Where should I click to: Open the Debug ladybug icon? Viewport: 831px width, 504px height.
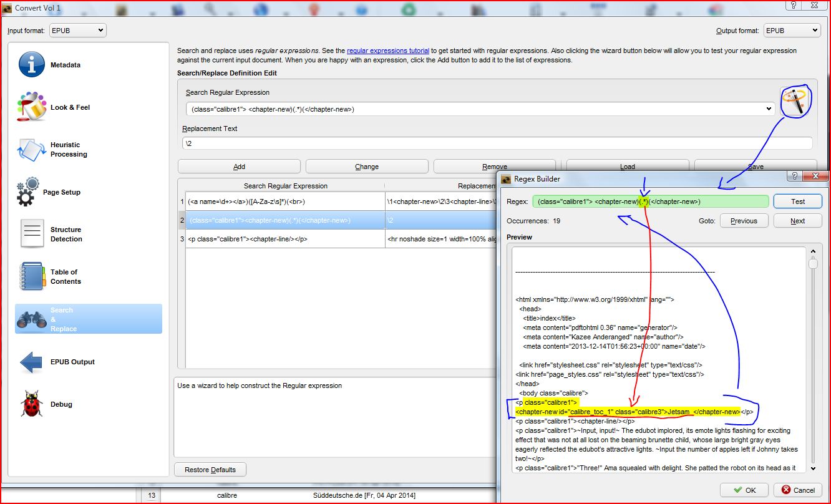(31, 404)
